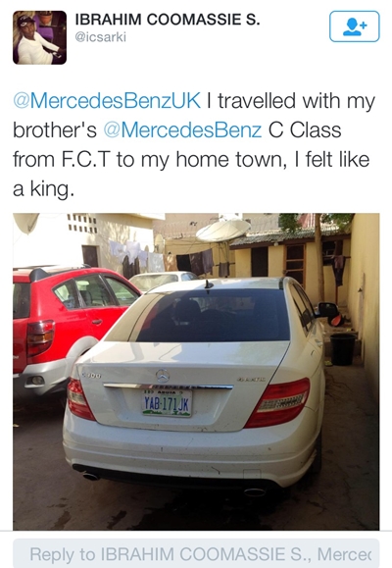Tap the words 'C Class' in tweet
This screenshot has width=392, height=568.
305,130
